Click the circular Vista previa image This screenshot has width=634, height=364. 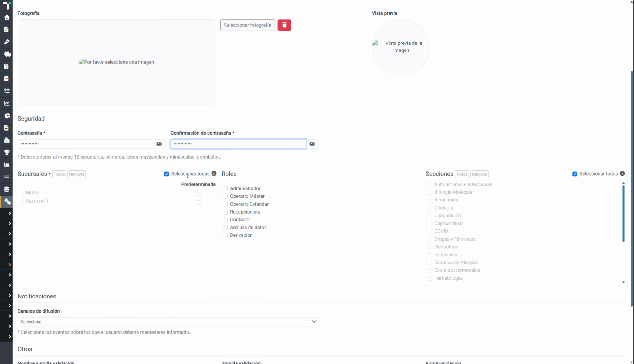(401, 47)
